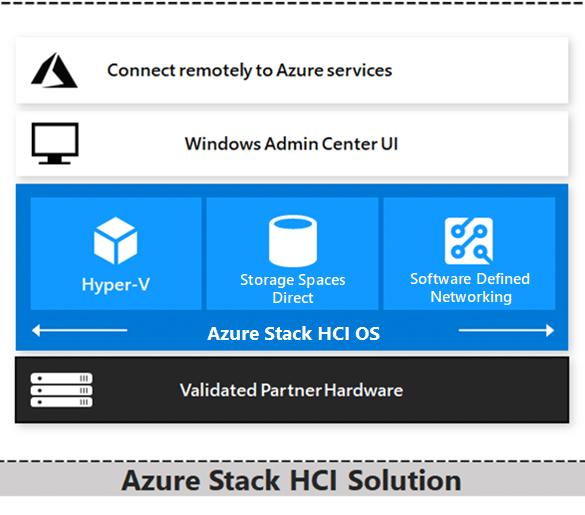The width and height of the screenshot is (585, 515).
Task: Click the black Validated Partner Hardware bar
Action: click(292, 390)
